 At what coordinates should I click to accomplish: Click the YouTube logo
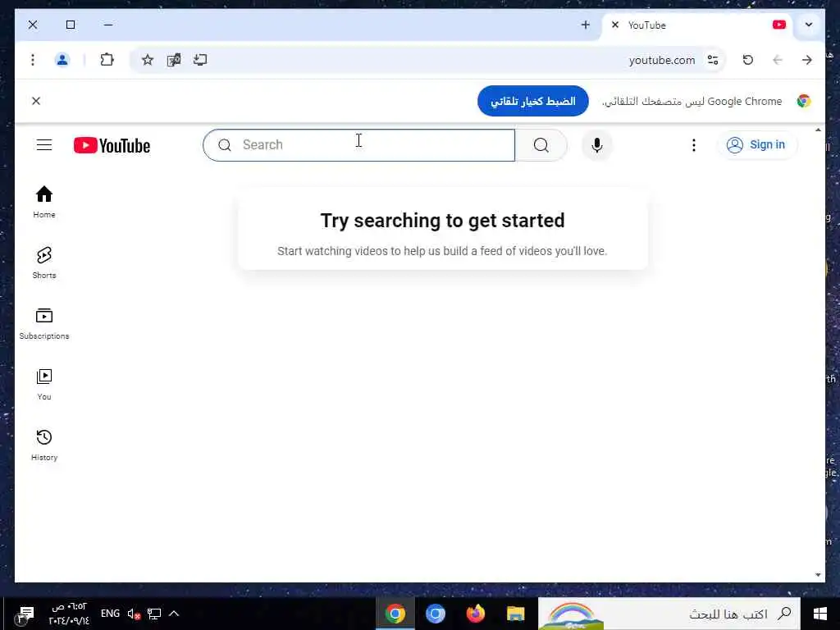[x=112, y=145]
